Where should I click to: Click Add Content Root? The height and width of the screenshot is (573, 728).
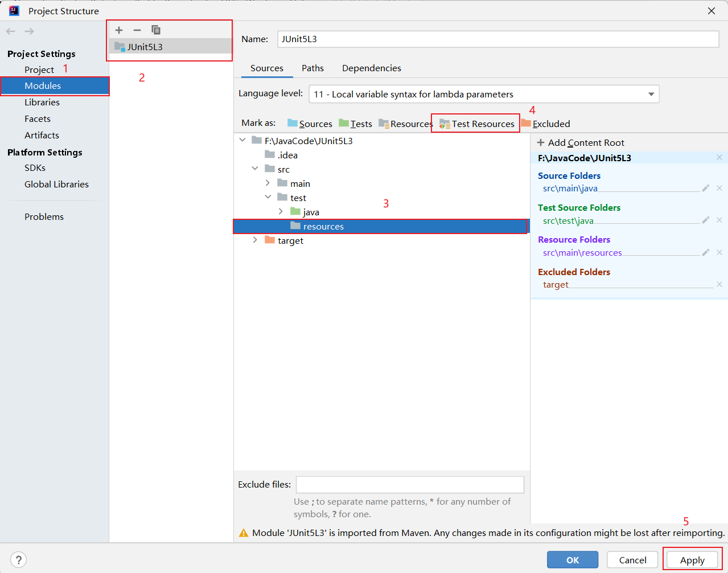point(581,142)
